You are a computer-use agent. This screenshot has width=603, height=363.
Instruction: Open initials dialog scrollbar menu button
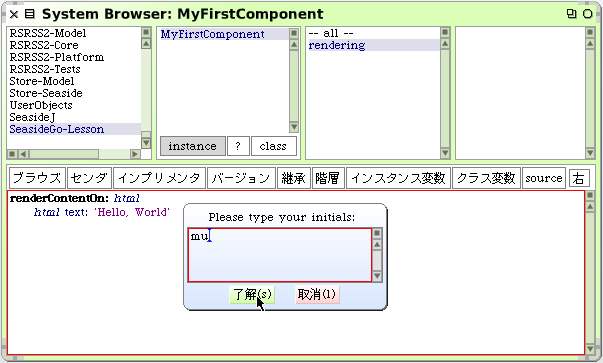(377, 233)
